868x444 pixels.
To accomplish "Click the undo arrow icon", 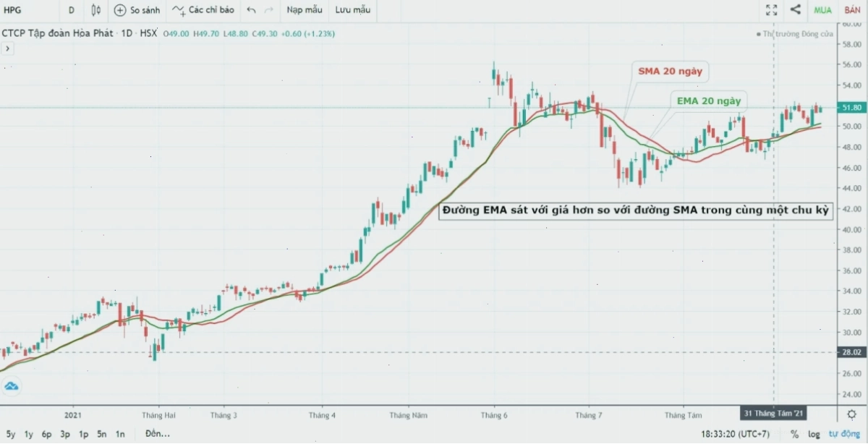I will (x=251, y=10).
